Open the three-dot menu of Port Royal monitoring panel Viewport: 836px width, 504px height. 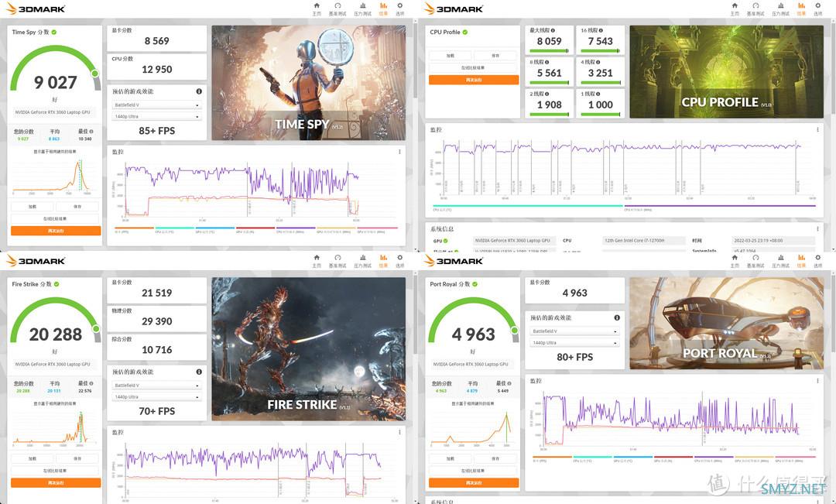(x=818, y=381)
